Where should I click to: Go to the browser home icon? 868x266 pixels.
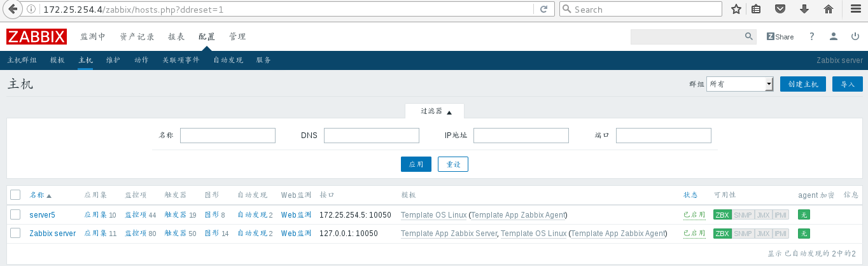point(829,10)
